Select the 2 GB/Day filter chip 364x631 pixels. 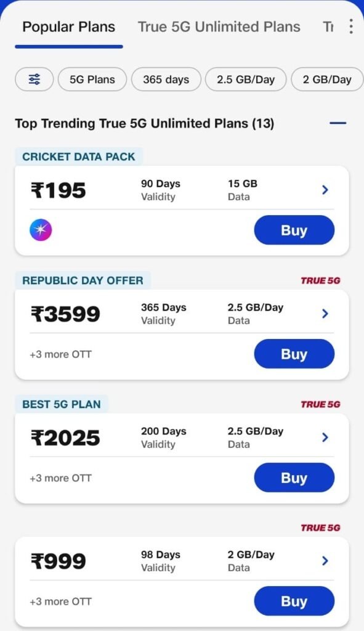pyautogui.click(x=327, y=79)
